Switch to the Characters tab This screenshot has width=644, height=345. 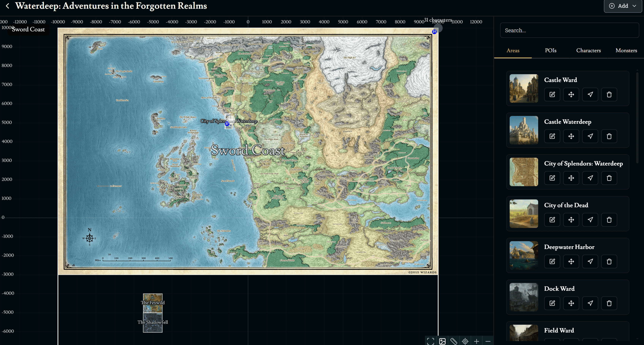point(589,50)
